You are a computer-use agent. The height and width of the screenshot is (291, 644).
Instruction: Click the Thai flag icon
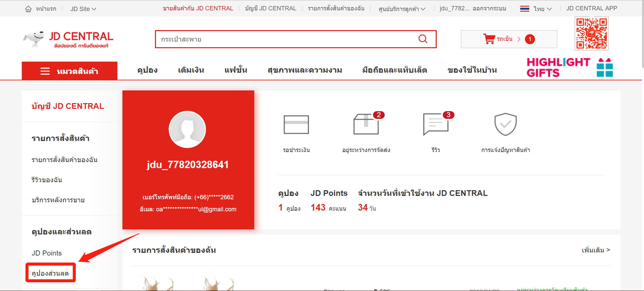pos(525,9)
